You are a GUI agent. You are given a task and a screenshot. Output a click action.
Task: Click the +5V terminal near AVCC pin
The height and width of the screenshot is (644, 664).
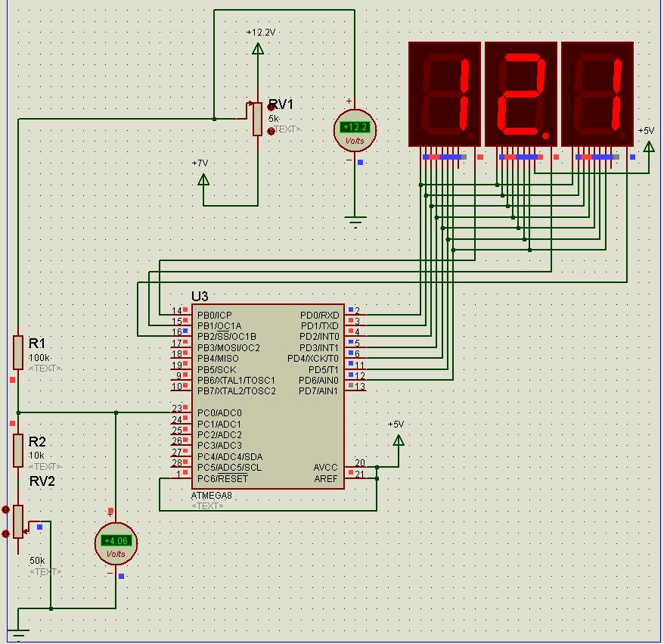click(x=399, y=439)
